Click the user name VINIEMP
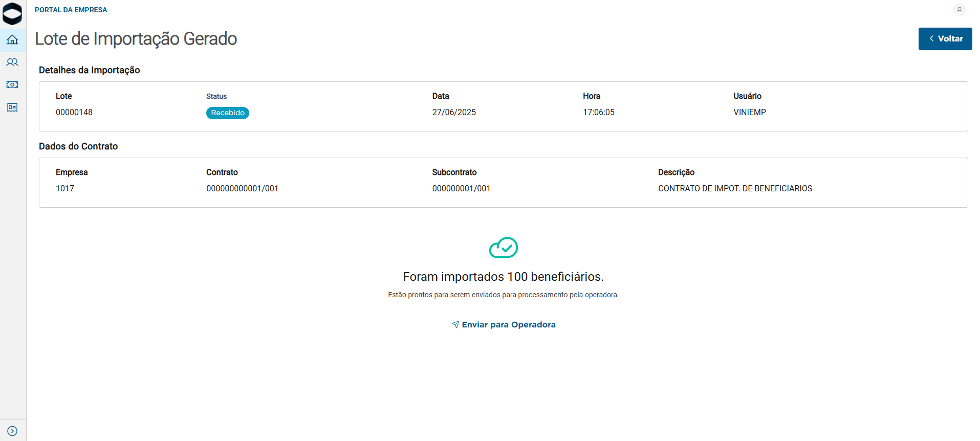 [750, 113]
